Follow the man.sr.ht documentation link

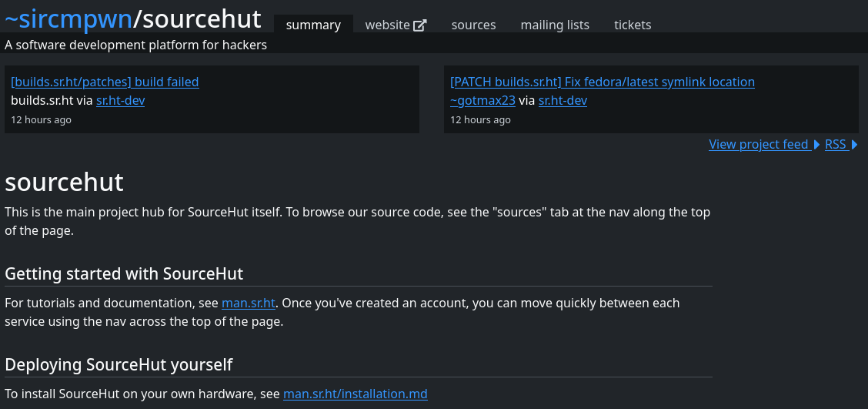[249, 303]
